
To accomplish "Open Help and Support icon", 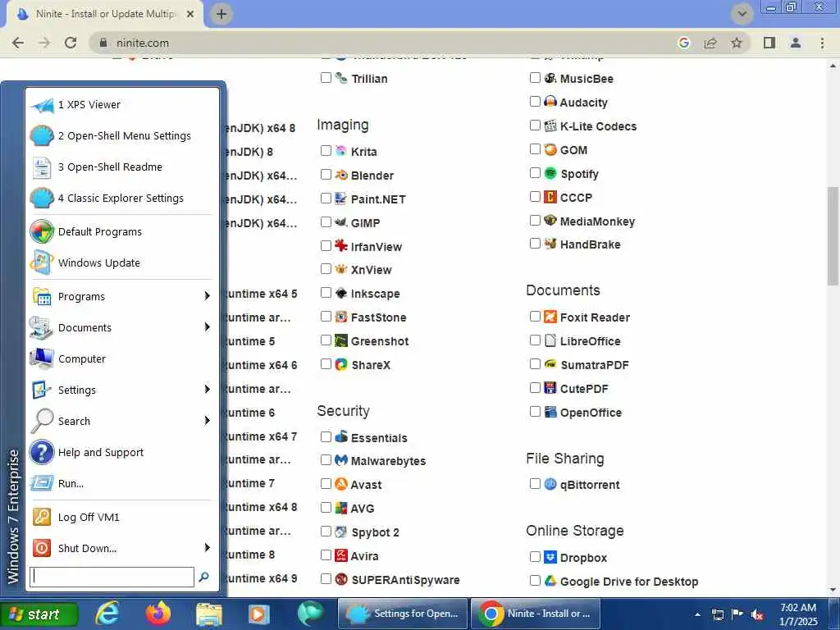I will coord(41,453).
